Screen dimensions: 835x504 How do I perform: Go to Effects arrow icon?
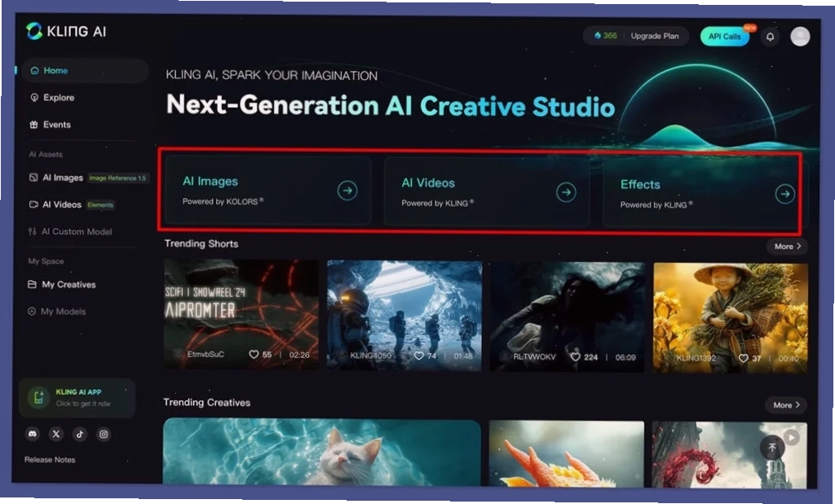coord(785,194)
